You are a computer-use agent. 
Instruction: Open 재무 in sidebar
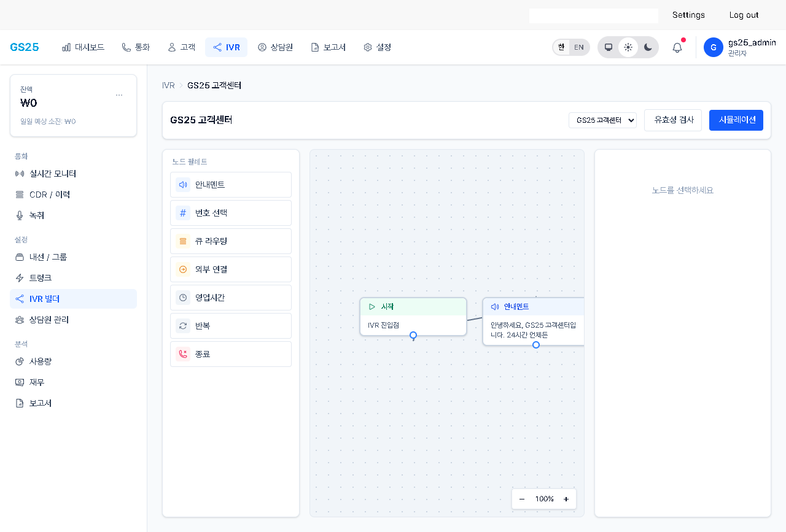[73, 382]
